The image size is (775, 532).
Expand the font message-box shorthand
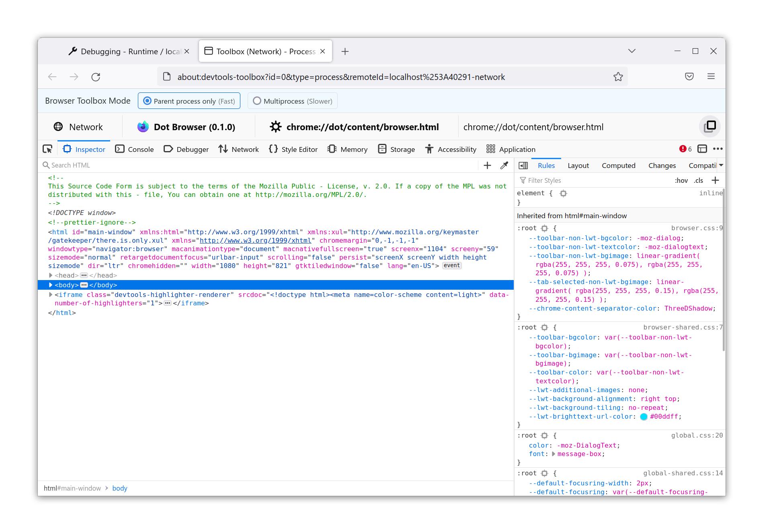pyautogui.click(x=554, y=454)
